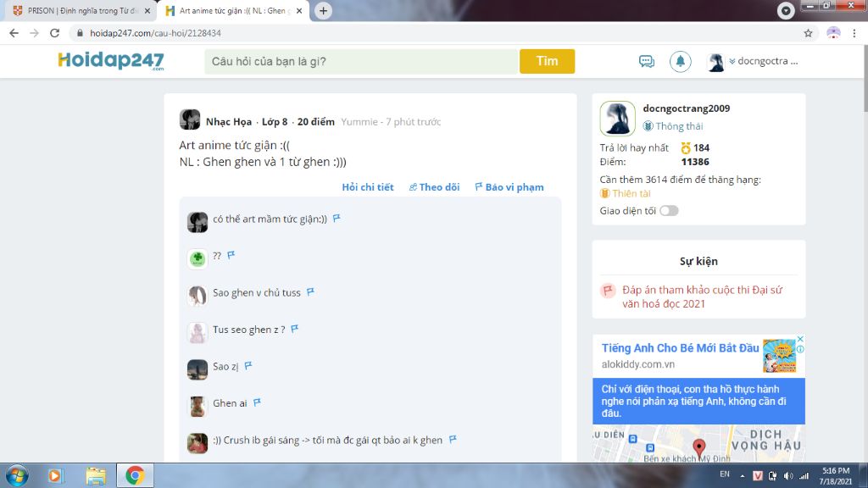This screenshot has width=868, height=488.
Task: Open File Explorer from taskbar
Action: (x=96, y=476)
